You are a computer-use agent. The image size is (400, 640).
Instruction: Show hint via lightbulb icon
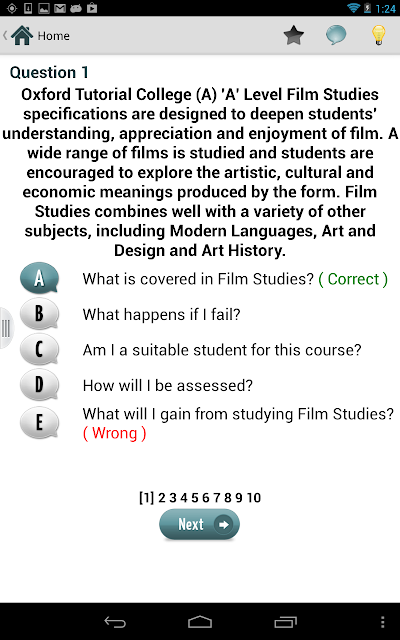378,35
